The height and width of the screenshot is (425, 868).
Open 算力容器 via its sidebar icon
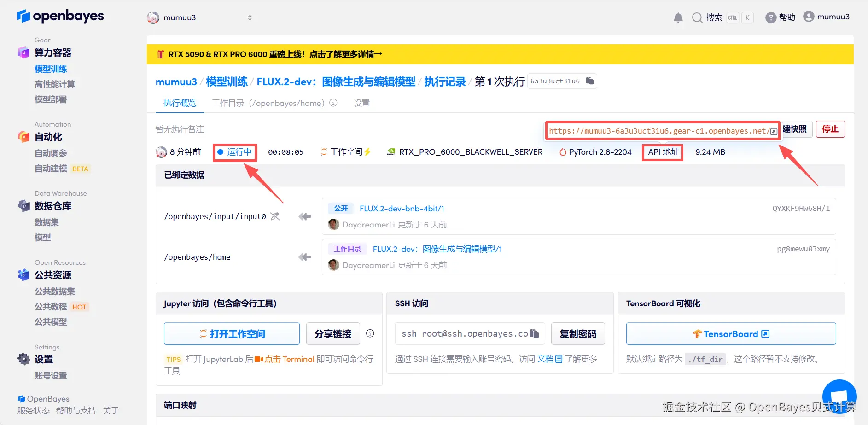point(23,52)
